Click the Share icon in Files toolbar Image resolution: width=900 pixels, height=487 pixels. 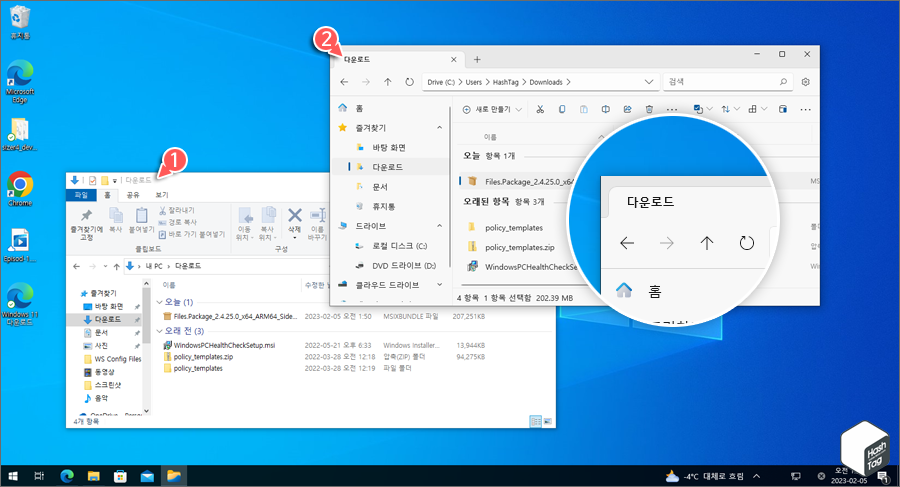[x=627, y=109]
